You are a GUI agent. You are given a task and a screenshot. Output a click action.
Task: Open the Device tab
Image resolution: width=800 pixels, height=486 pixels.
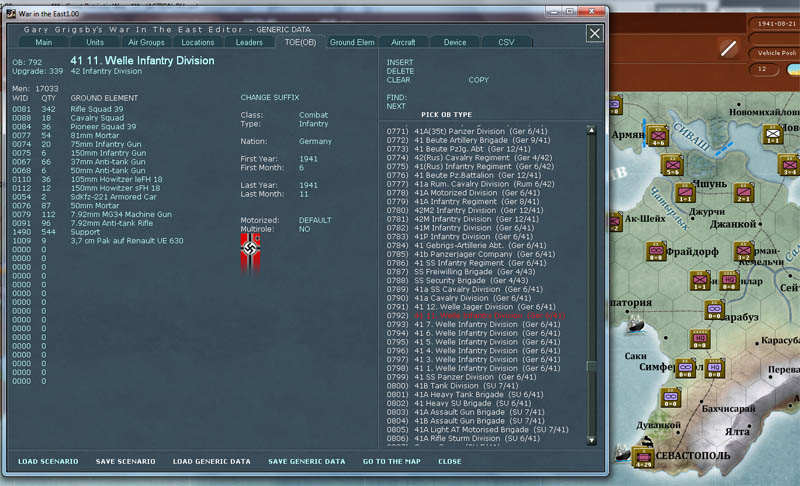tap(455, 42)
